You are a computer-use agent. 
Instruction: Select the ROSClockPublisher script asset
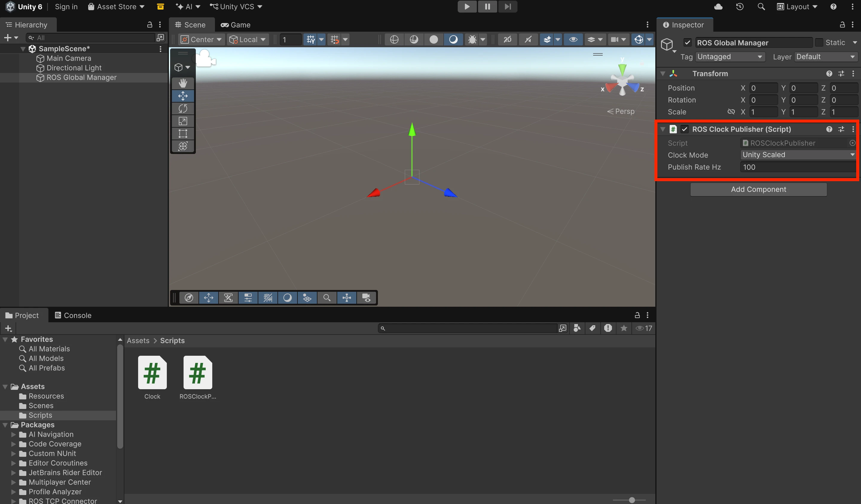click(198, 377)
